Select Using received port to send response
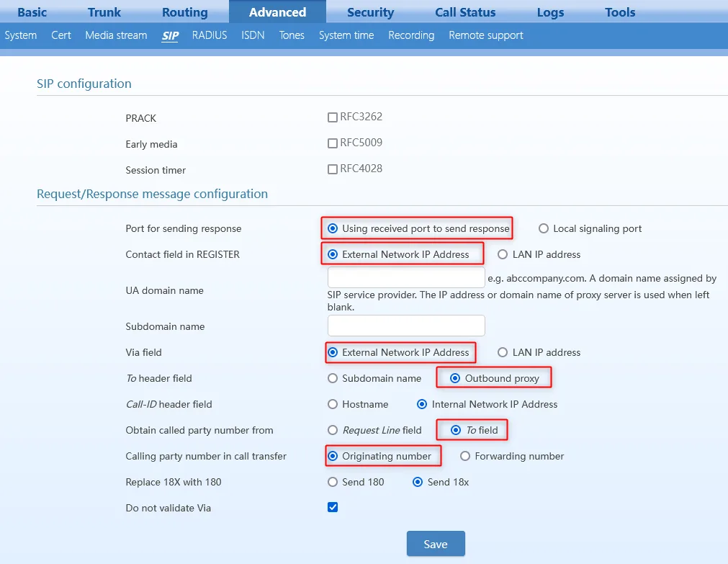Image resolution: width=728 pixels, height=564 pixels. pos(333,228)
